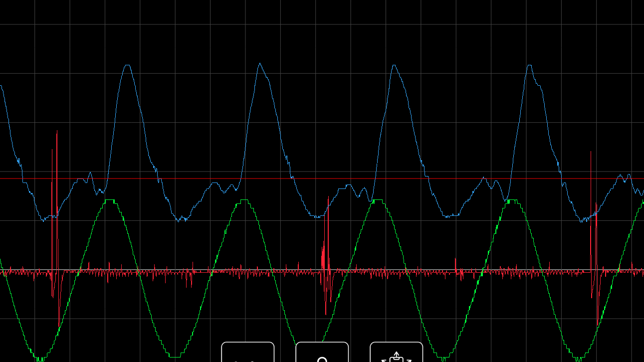The height and width of the screenshot is (362, 644).
Task: Click the first peak of the blue waveform
Action: click(128, 66)
